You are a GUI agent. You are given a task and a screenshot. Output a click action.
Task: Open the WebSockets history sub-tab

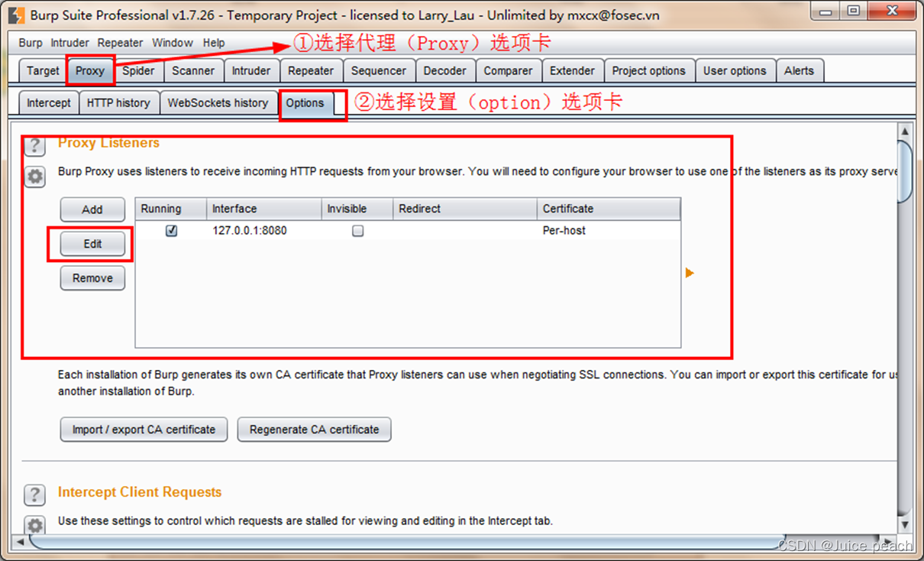[218, 102]
